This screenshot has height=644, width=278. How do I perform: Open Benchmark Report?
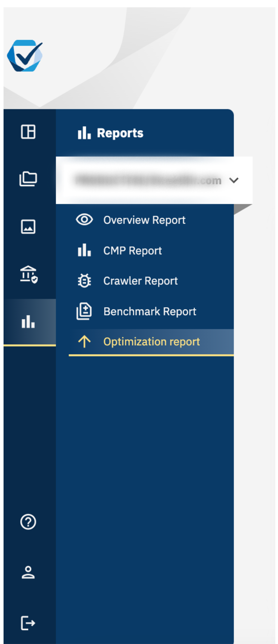coord(150,311)
